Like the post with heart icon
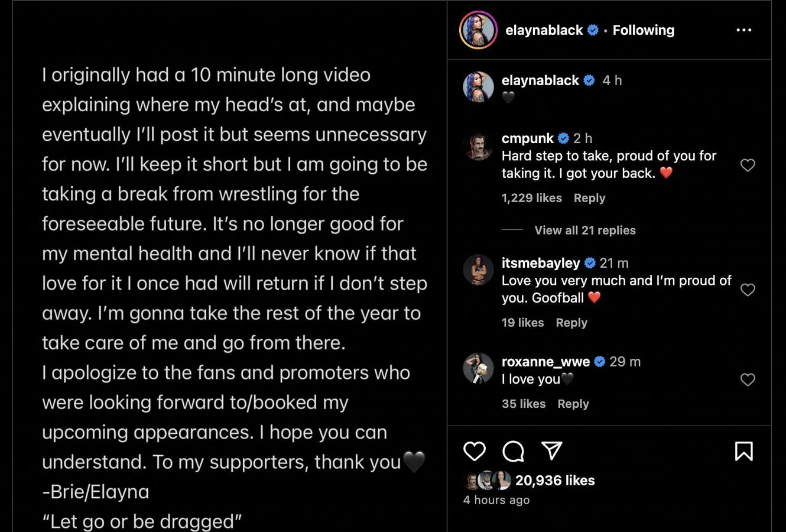Screen dimensions: 786x532 [x=475, y=451]
